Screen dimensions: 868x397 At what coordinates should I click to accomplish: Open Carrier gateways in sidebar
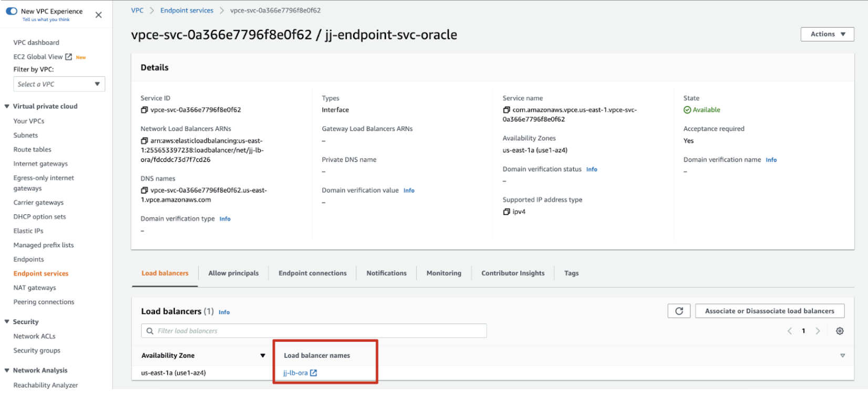click(38, 203)
